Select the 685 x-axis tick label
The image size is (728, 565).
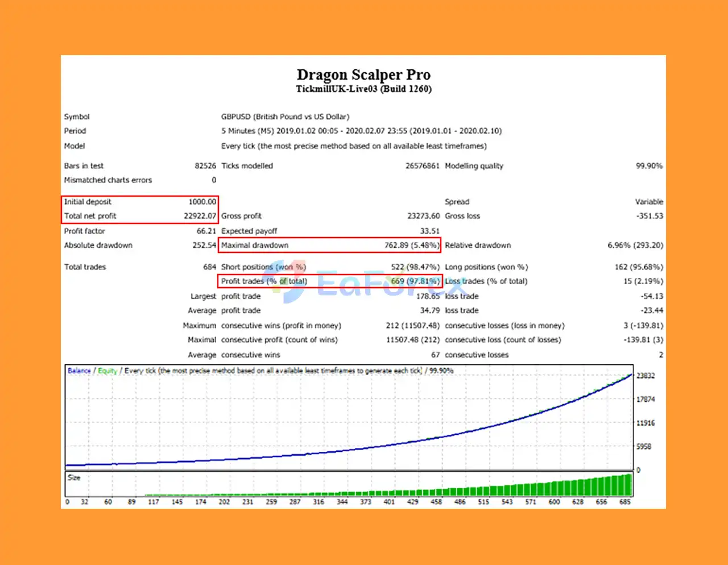coord(625,502)
